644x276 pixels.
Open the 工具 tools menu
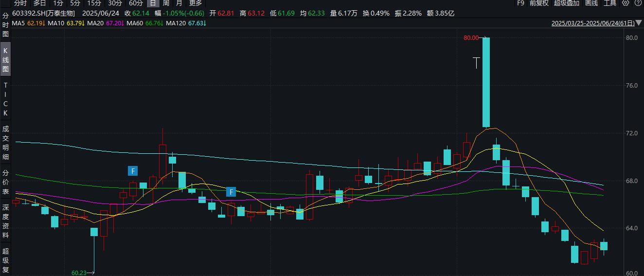pos(610,3)
